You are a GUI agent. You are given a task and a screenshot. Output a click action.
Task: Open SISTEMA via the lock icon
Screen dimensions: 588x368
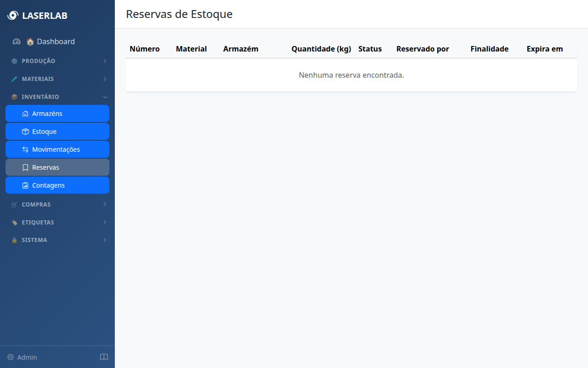[x=14, y=240]
